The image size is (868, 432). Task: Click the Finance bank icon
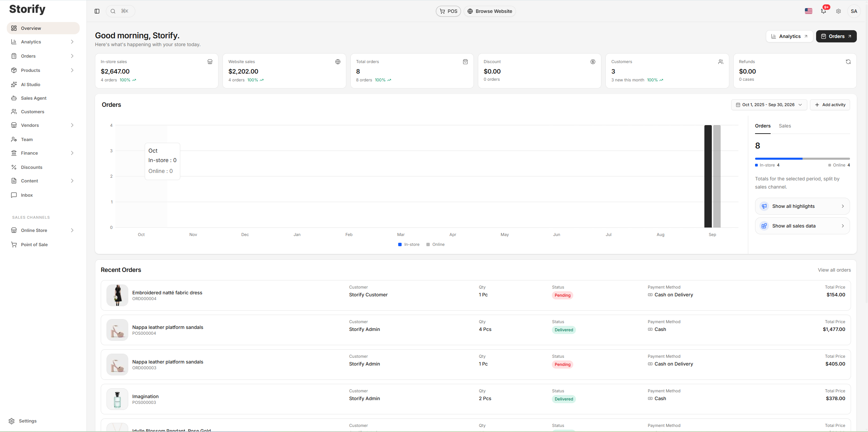[x=14, y=153]
